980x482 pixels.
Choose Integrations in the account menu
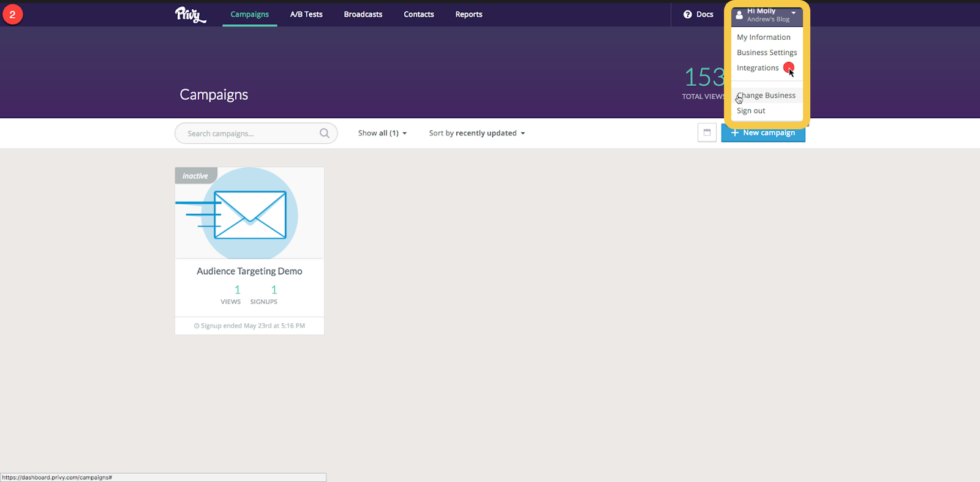click(758, 68)
